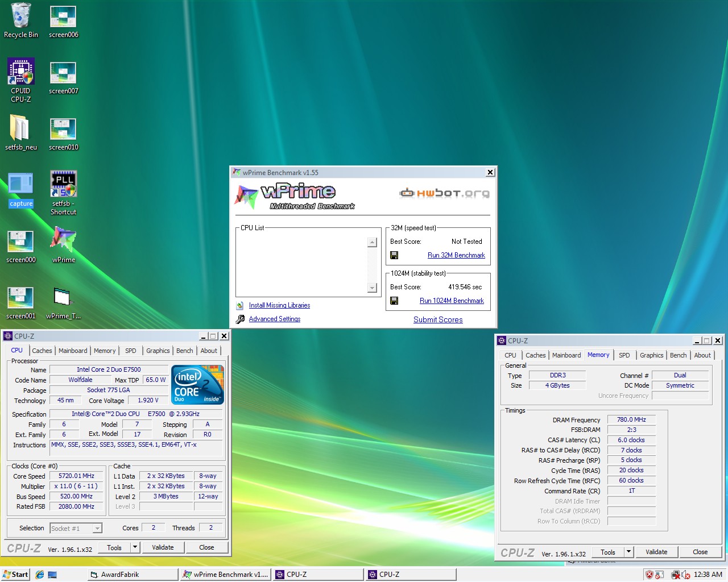728x582 pixels.
Task: Click scroll down arrow in CPU List
Action: pyautogui.click(x=373, y=288)
